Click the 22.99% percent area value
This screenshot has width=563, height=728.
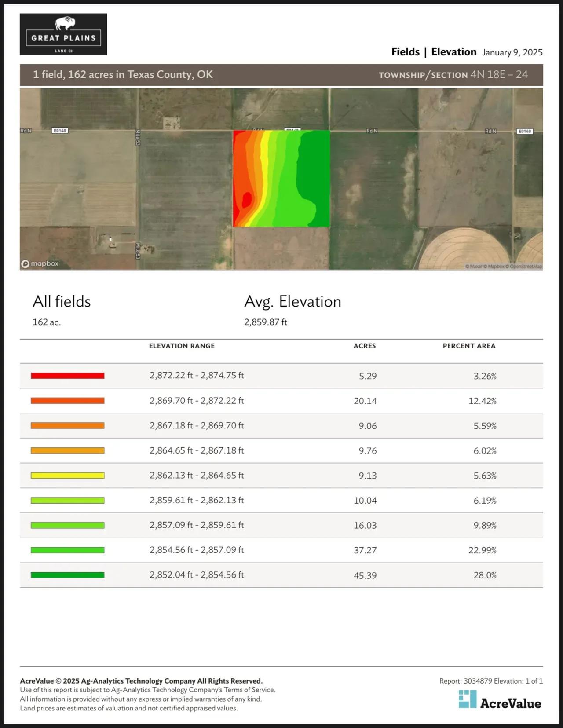pyautogui.click(x=483, y=550)
